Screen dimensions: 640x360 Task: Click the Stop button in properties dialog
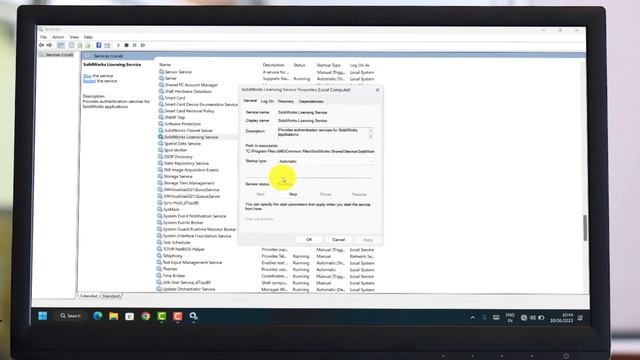293,194
